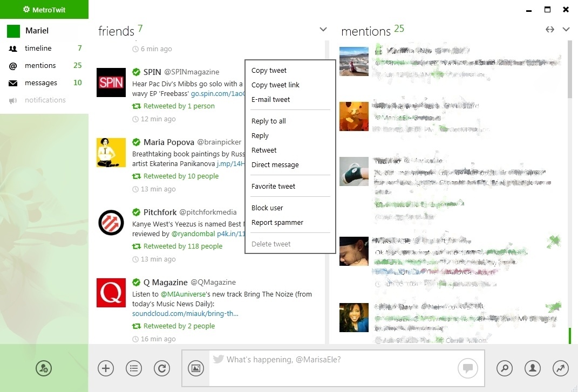Attach an image to your tweet
Screen dimensions: 578x392
195,368
